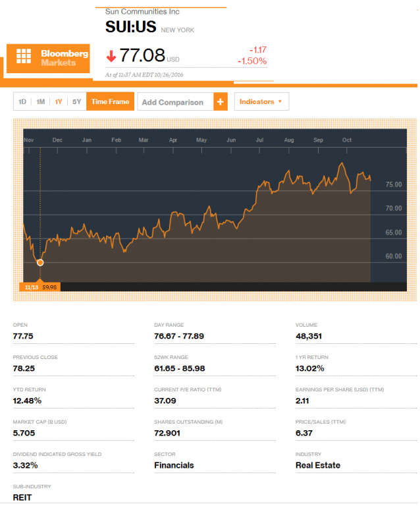The height and width of the screenshot is (506, 420).
Task: Select the 1D chart range
Action: (x=22, y=102)
